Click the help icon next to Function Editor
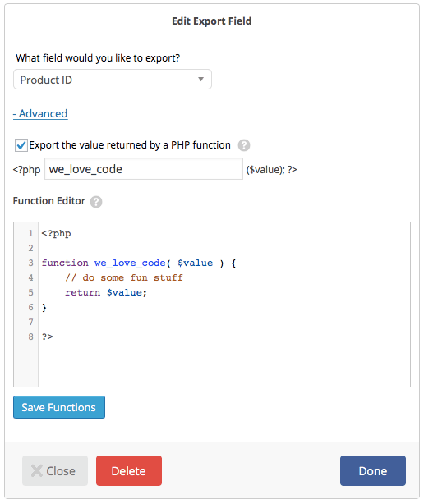Screen dimensions: 424x504 tap(96, 202)
